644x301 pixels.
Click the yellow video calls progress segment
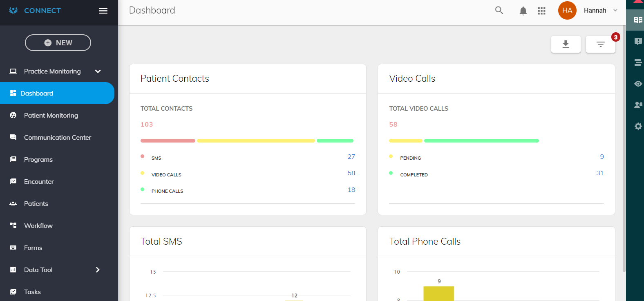(256, 140)
